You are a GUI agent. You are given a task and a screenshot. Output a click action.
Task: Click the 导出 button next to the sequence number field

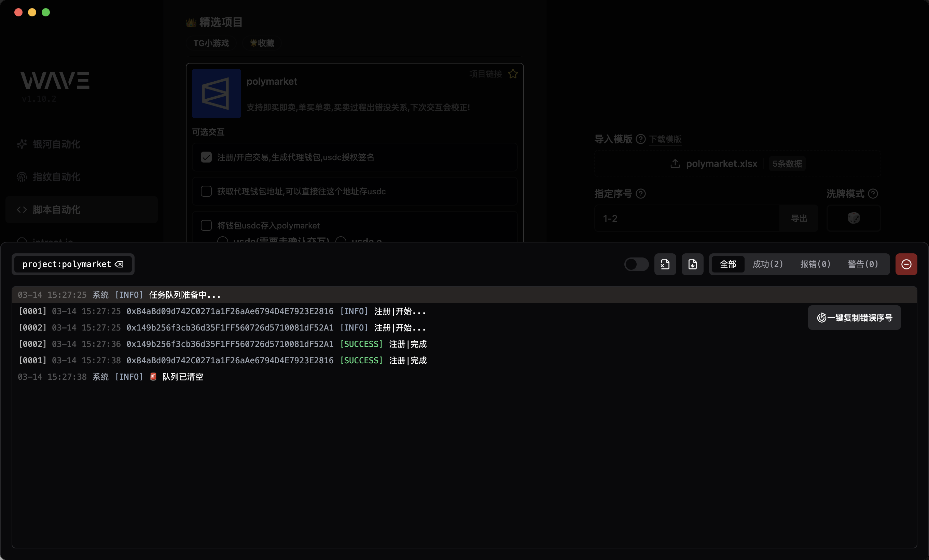click(799, 218)
